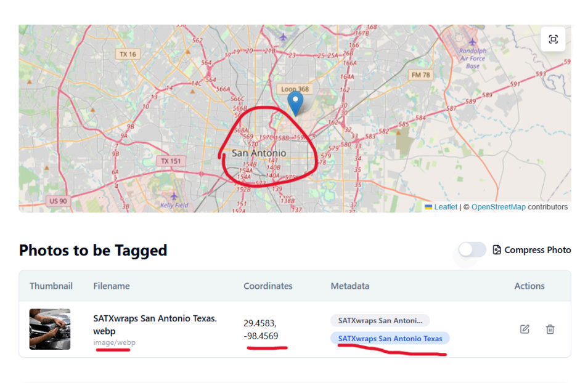This screenshot has height=383, width=588.
Task: Click the SATXwraps photo thumbnail
Action: (x=50, y=329)
